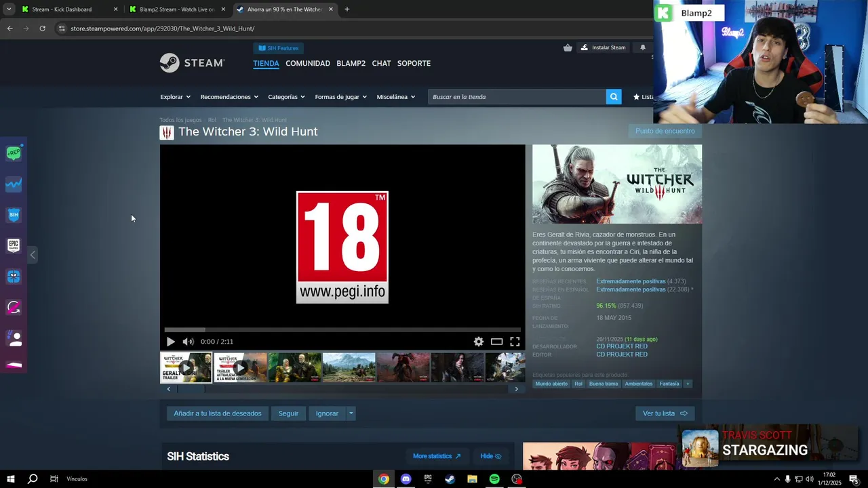Click the Seguir button

pyautogui.click(x=288, y=413)
